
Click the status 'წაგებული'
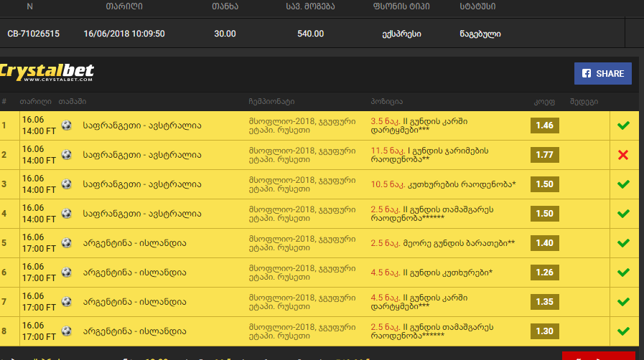pyautogui.click(x=480, y=34)
